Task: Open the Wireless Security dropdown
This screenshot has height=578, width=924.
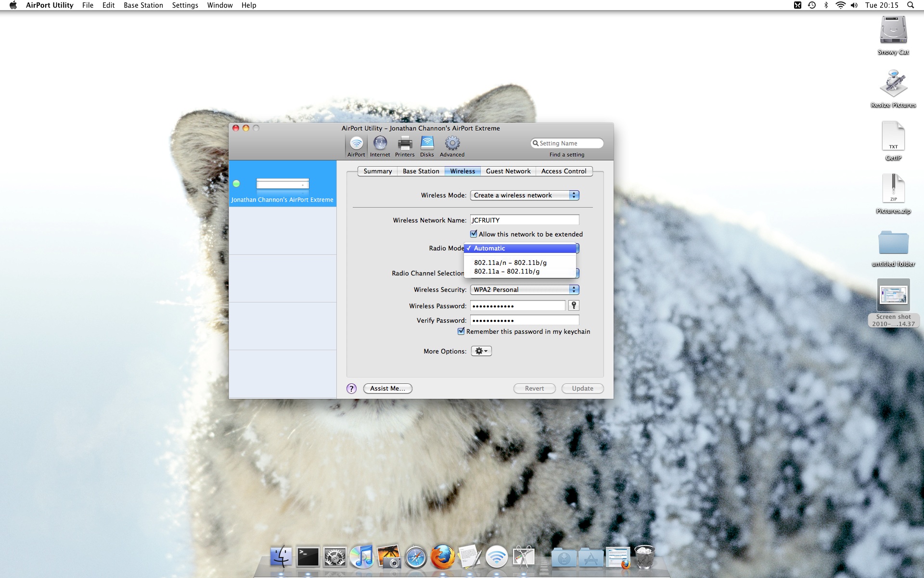Action: (525, 289)
